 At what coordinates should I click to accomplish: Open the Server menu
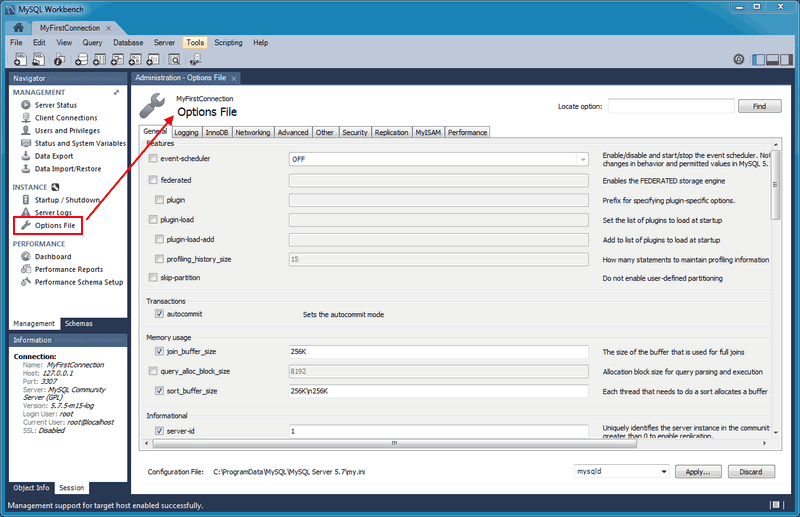coord(164,43)
